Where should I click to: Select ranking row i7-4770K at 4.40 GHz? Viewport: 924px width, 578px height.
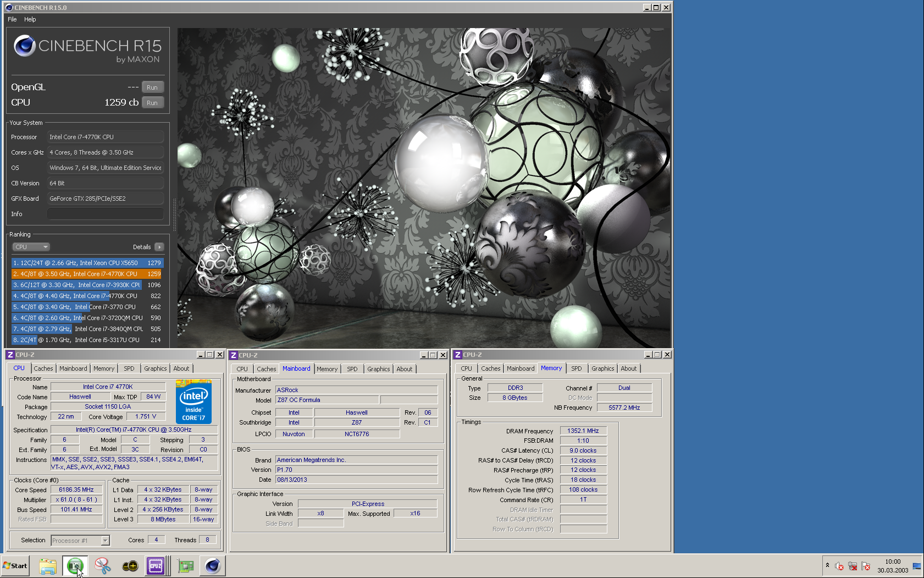(x=87, y=296)
